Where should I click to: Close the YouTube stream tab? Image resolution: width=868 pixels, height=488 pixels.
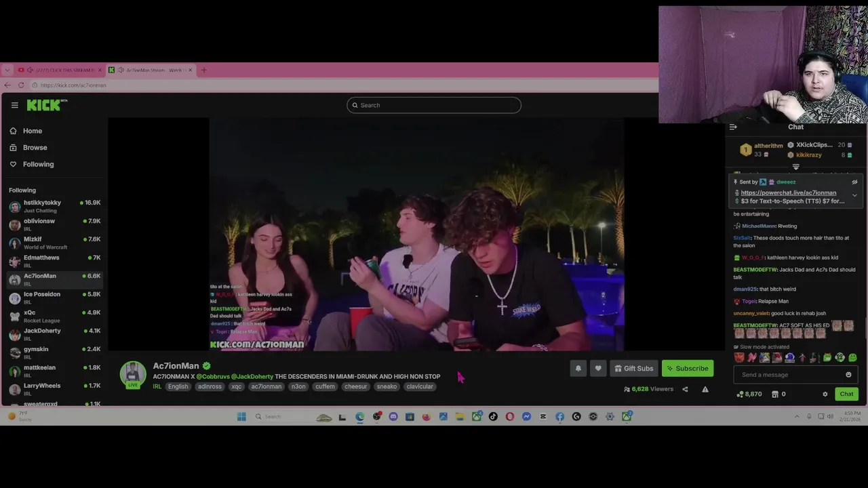pyautogui.click(x=100, y=70)
